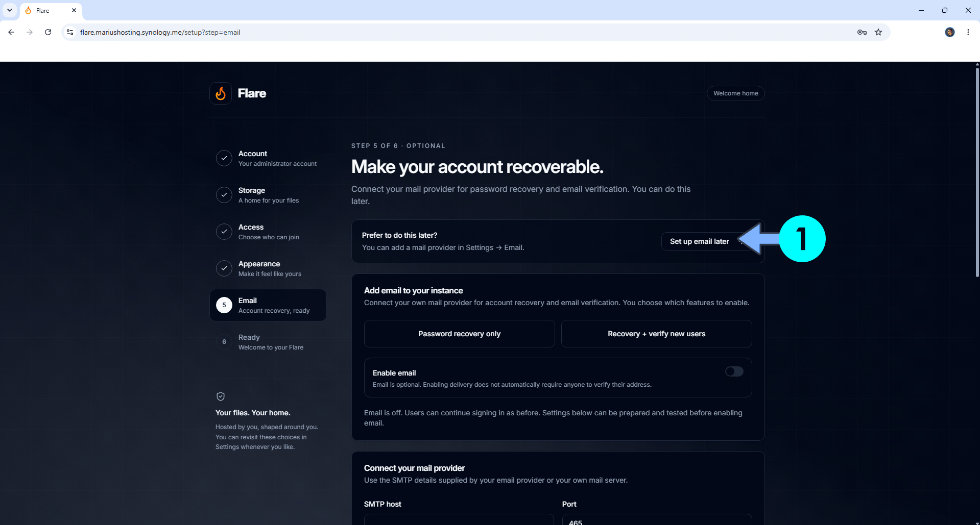980x525 pixels.
Task: Click the 'STEP 5 OF 6 · OPTIONAL' label
Action: point(398,146)
